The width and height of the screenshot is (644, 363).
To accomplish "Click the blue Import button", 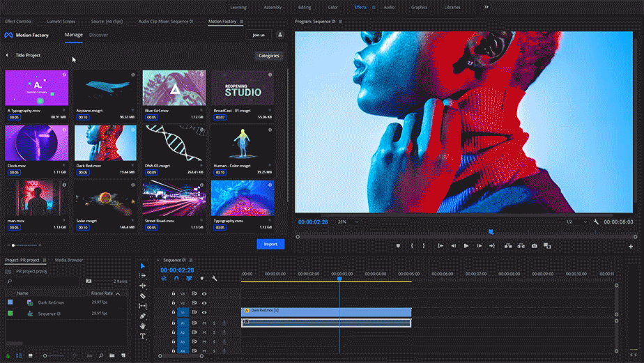I will [x=270, y=245].
